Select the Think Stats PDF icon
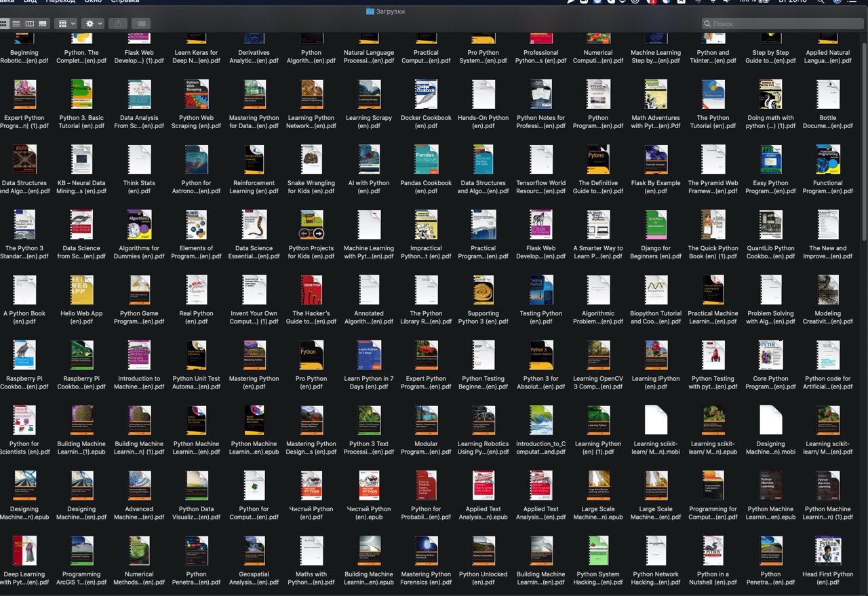 tap(139, 160)
